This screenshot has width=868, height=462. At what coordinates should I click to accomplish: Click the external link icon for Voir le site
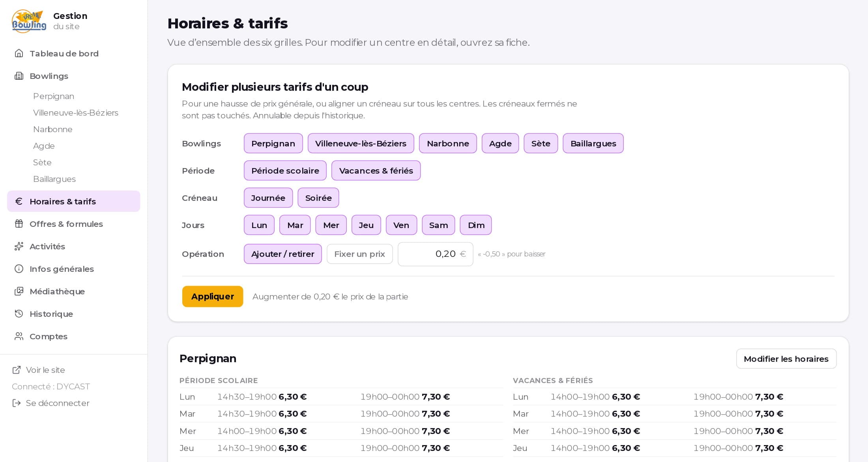pyautogui.click(x=17, y=370)
